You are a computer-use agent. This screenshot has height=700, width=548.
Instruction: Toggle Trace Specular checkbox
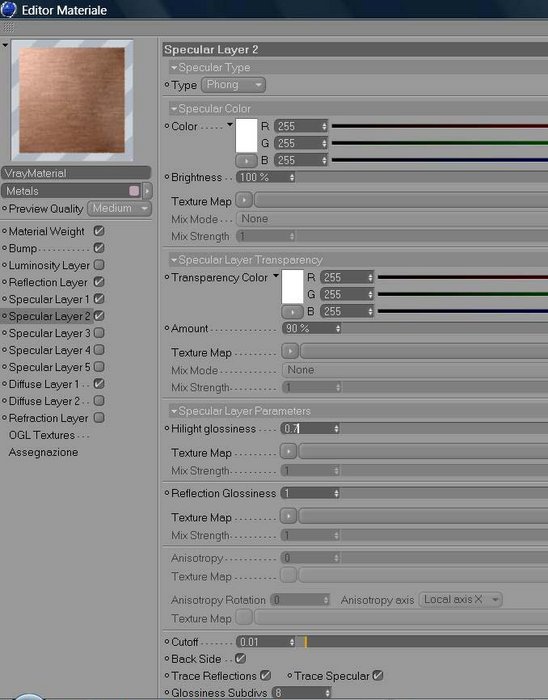tap(378, 675)
